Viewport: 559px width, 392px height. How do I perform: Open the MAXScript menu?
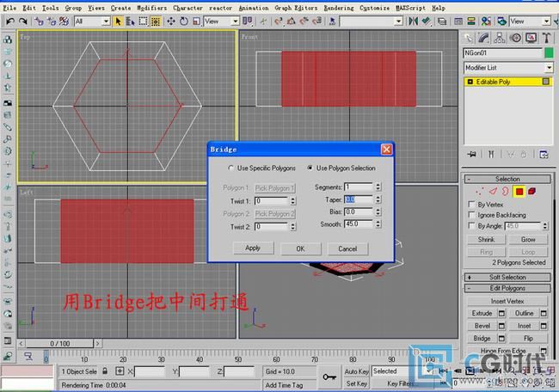pos(410,8)
